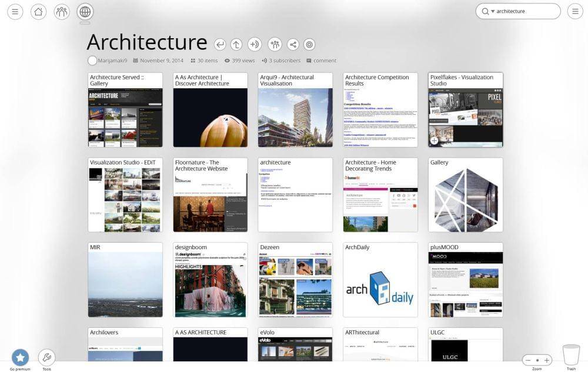The height and width of the screenshot is (372, 588).
Task: Open the Trash bin
Action: (x=571, y=356)
